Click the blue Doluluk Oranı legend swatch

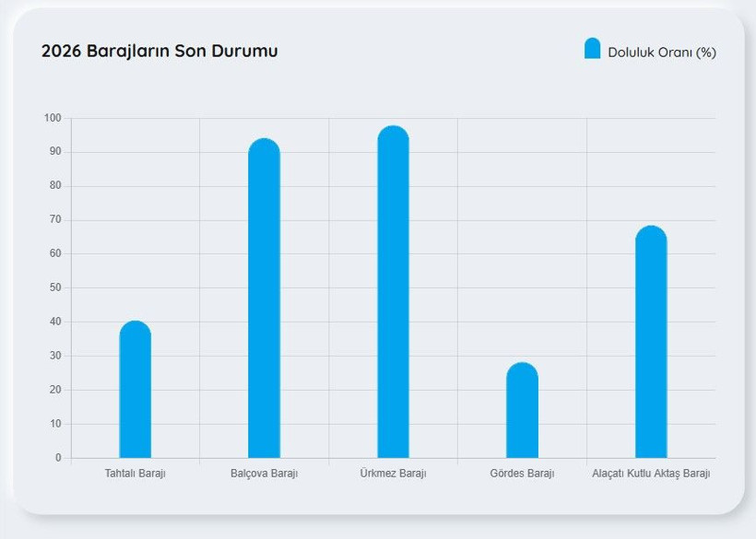(x=592, y=50)
